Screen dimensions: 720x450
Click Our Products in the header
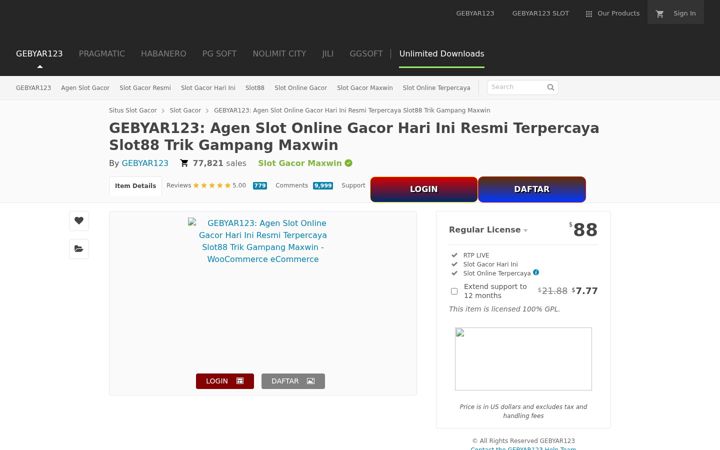tap(618, 14)
